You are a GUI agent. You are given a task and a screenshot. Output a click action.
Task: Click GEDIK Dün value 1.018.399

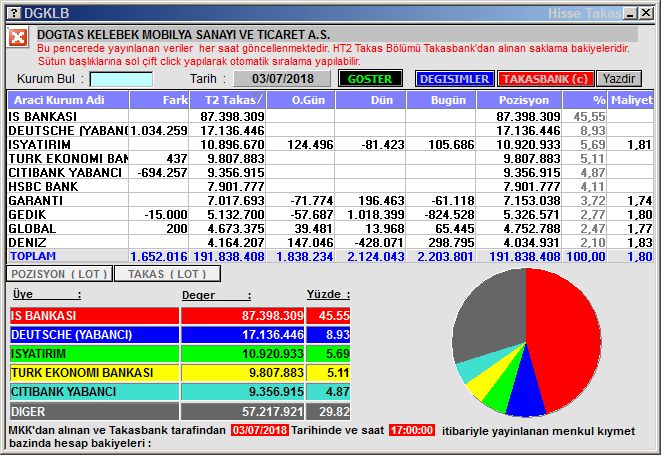pyautogui.click(x=376, y=215)
